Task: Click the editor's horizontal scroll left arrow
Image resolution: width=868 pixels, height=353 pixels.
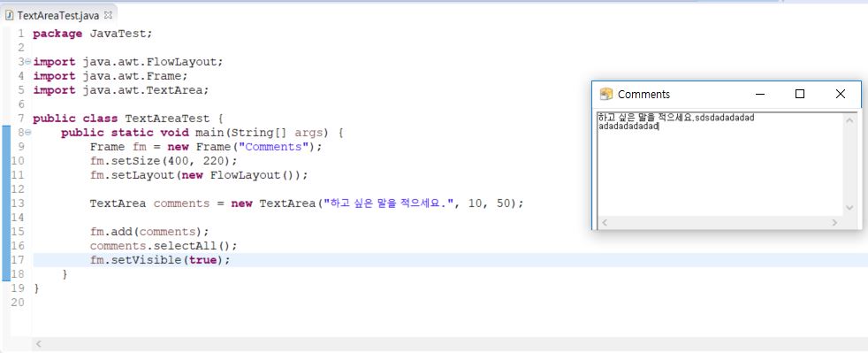Action: pyautogui.click(x=38, y=344)
